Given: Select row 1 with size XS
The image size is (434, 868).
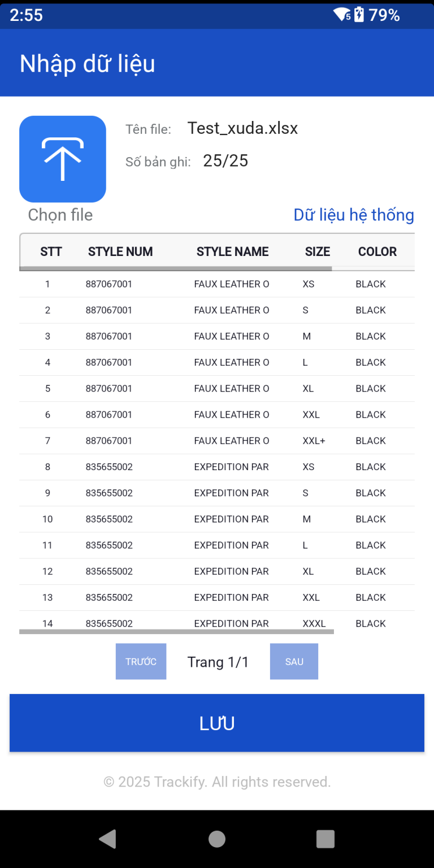Looking at the screenshot, I should point(217,284).
